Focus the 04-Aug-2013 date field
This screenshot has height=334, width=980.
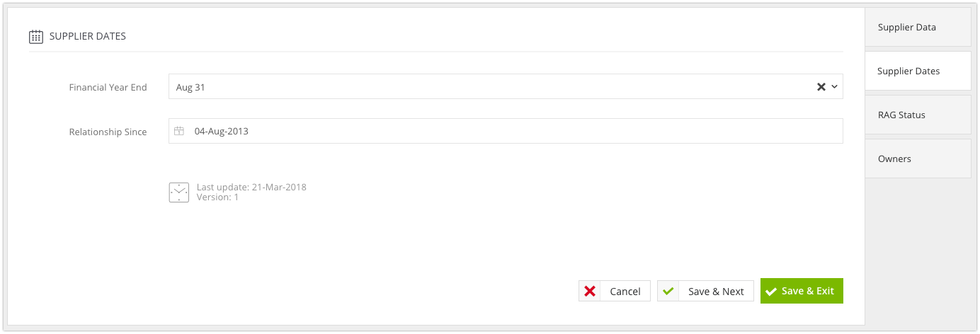tap(506, 131)
